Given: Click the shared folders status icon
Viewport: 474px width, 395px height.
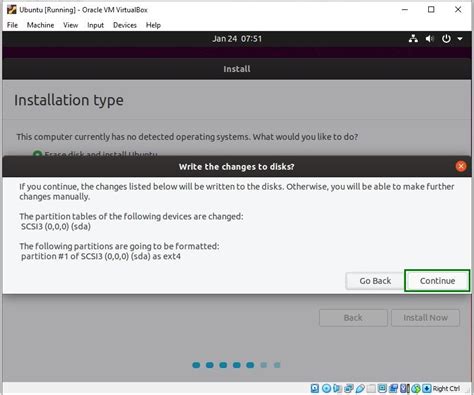Looking at the screenshot, I should click(x=371, y=388).
